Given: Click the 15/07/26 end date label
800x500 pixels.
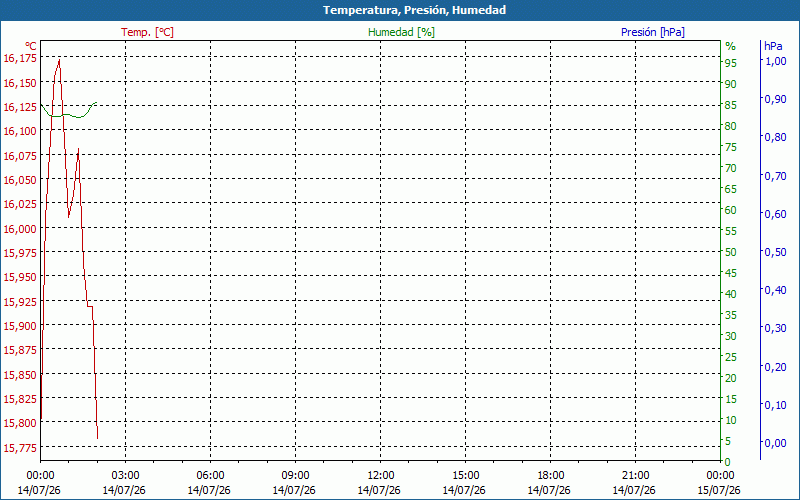Looking at the screenshot, I should 718,490.
